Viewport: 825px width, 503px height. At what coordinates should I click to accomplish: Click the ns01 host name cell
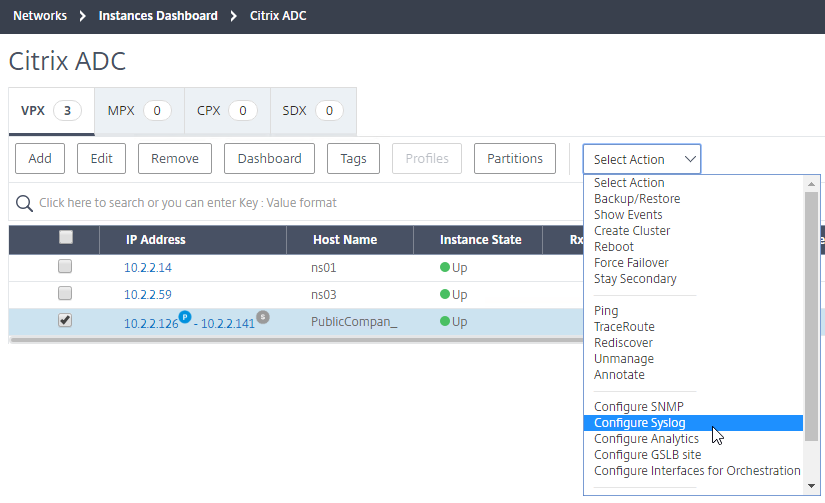(x=324, y=268)
